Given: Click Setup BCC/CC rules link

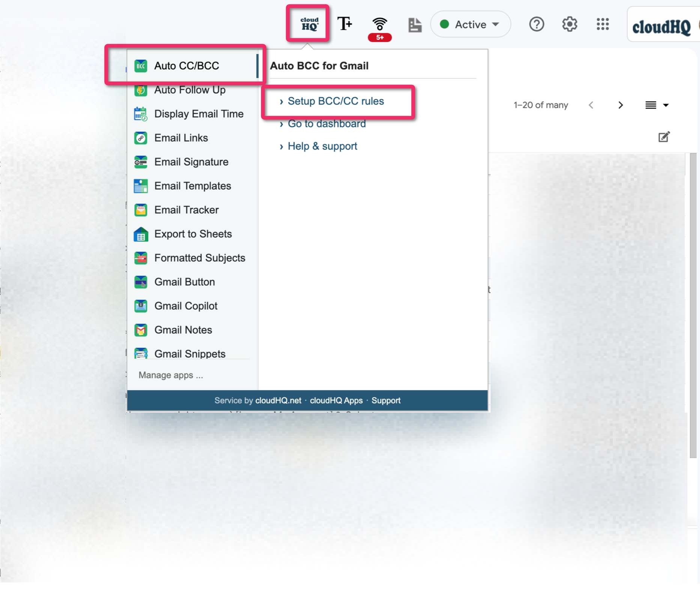Looking at the screenshot, I should [x=336, y=101].
